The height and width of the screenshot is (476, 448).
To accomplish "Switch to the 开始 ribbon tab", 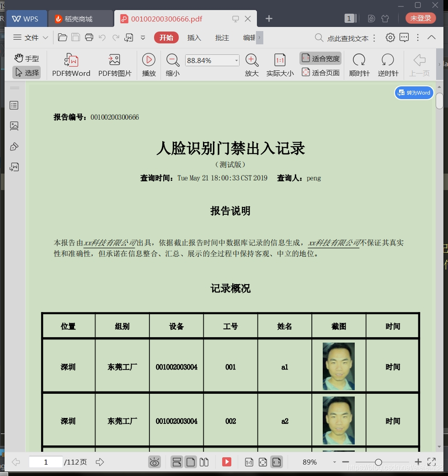I will 166,37.
